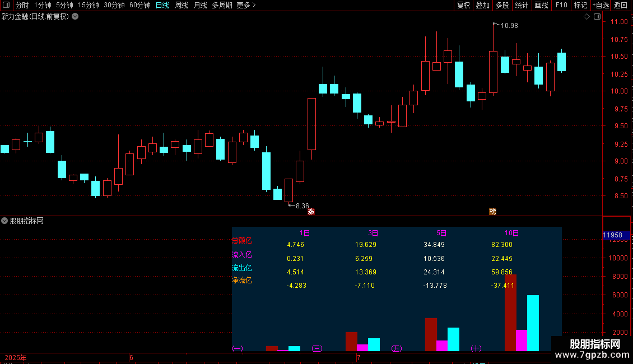The width and height of the screenshot is (633, 364).
Task: Click the 8.36 low price label
Action: 302,206
